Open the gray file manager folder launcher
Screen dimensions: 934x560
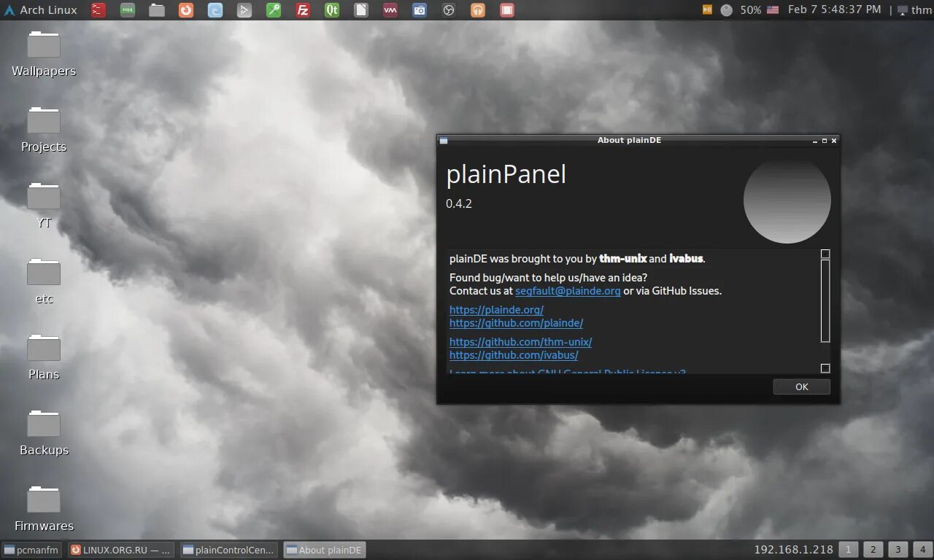[x=157, y=10]
